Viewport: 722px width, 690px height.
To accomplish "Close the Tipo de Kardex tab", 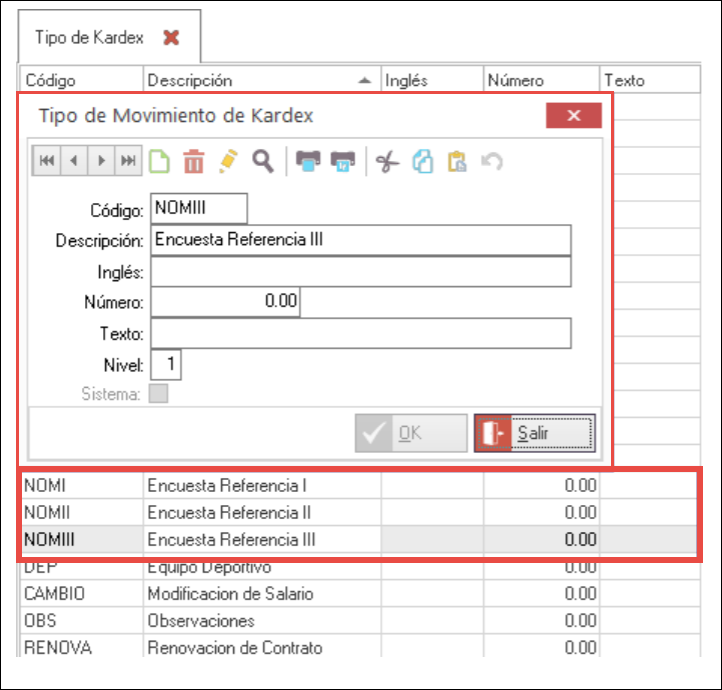I will (x=171, y=38).
